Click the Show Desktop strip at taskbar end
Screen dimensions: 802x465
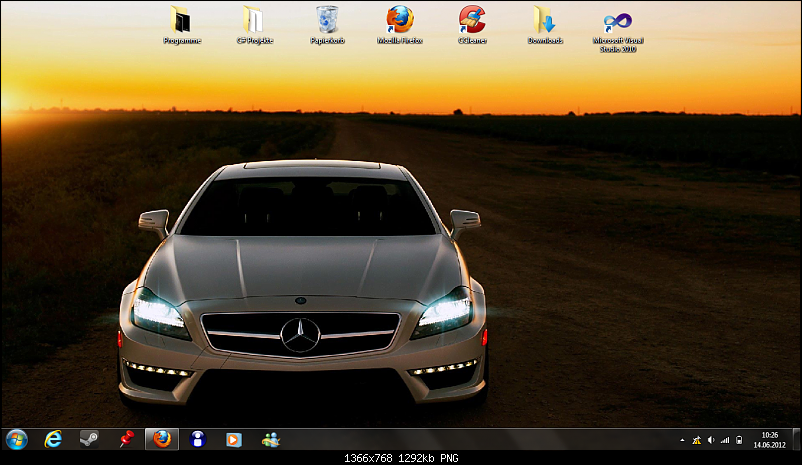coord(796,439)
